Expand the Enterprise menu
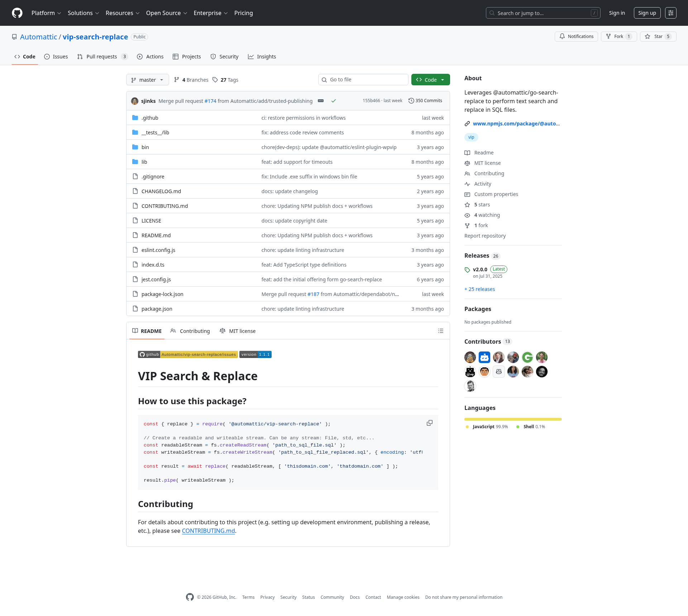 tap(211, 13)
